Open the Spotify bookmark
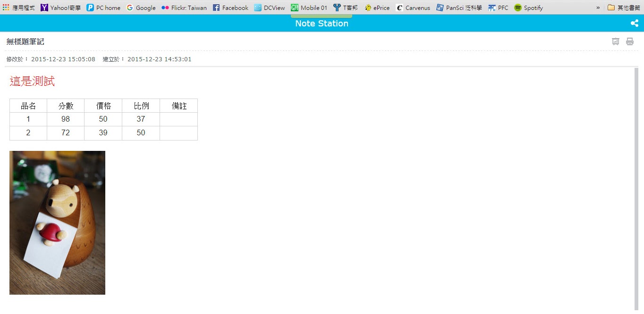The image size is (644, 314). 529,8
